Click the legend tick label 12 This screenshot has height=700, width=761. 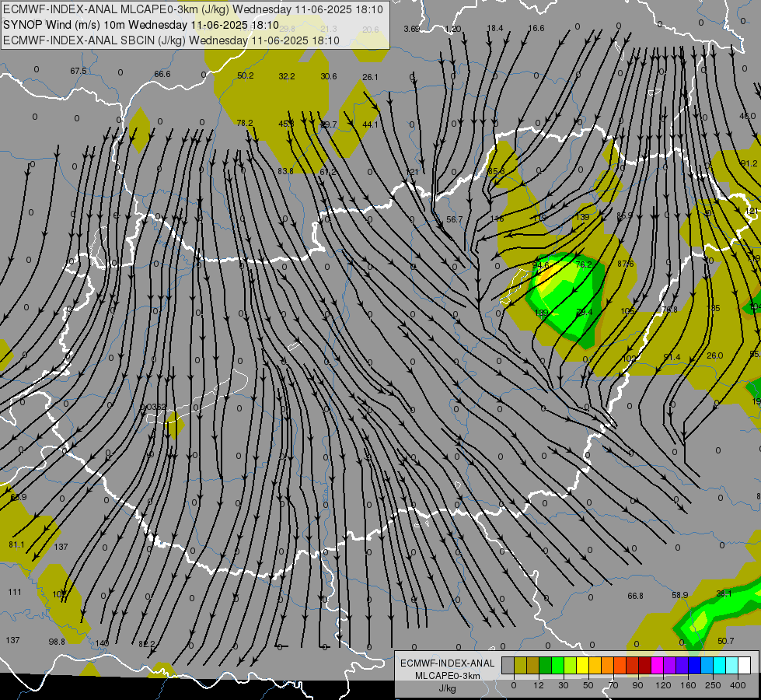[538, 685]
